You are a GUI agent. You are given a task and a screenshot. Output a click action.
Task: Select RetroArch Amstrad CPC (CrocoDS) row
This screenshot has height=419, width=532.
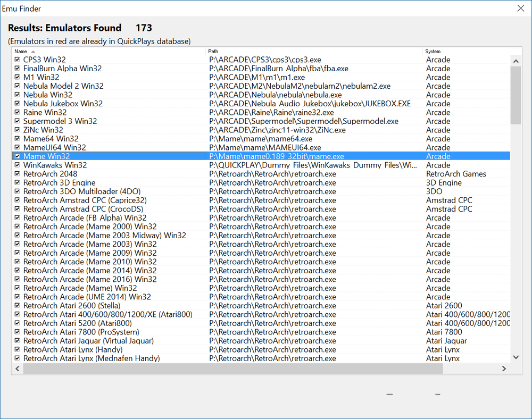(x=261, y=209)
